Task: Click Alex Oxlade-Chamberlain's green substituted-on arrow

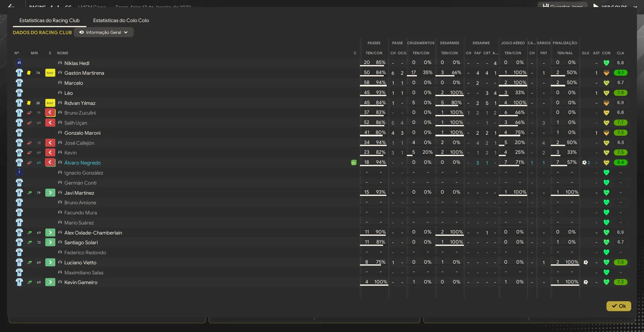Action: click(50, 233)
